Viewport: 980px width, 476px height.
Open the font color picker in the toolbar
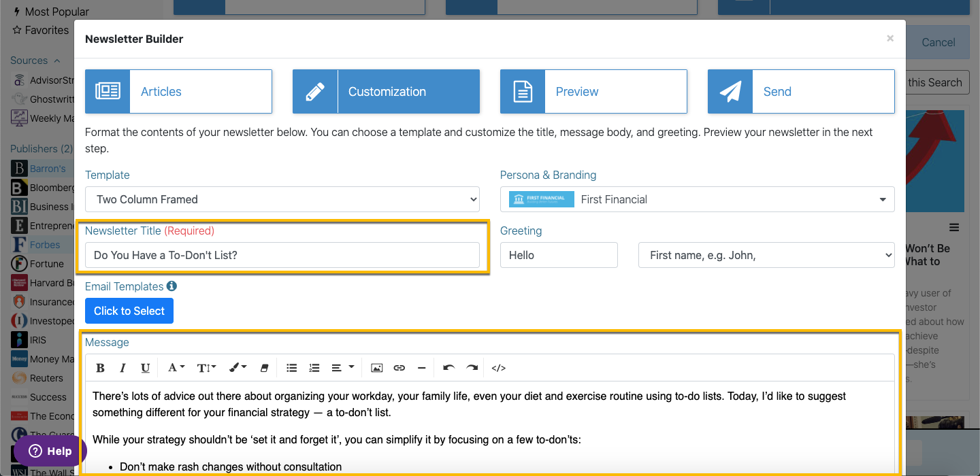point(176,368)
